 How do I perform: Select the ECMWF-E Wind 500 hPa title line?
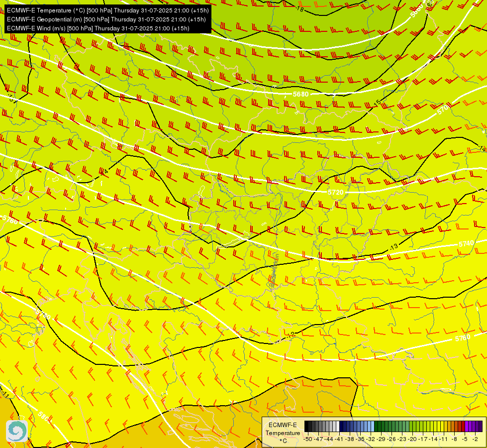tap(98, 28)
